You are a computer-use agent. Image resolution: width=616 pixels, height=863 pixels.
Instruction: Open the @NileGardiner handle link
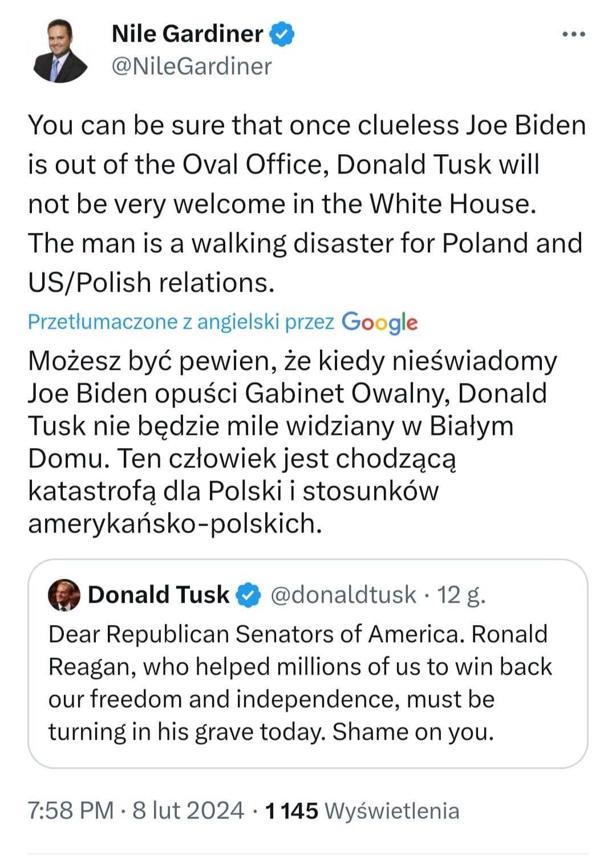coord(192,66)
